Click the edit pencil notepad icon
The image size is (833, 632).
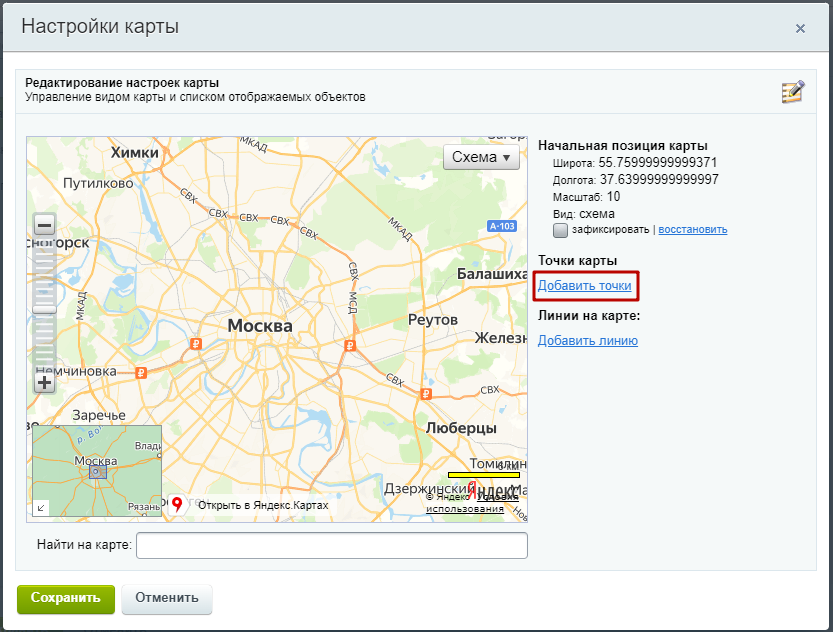point(793,92)
